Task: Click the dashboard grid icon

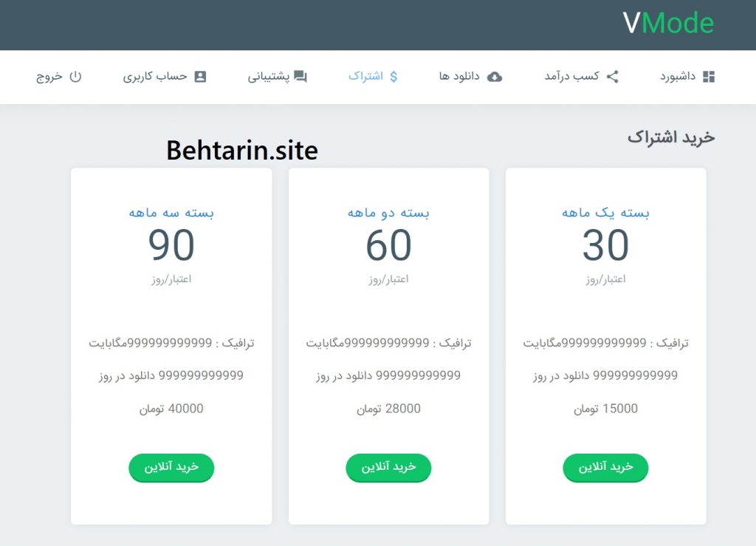Action: (709, 76)
